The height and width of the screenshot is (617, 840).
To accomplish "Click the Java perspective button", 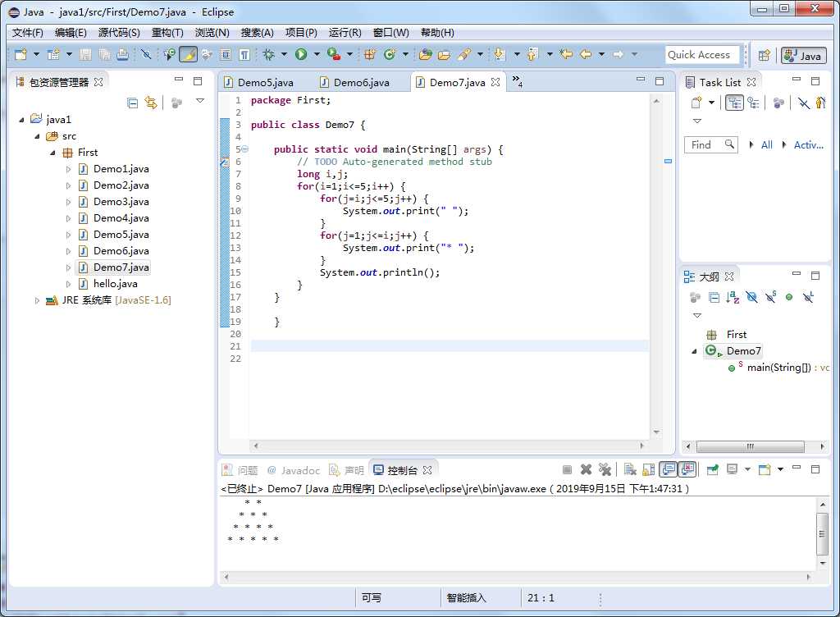I will pos(804,55).
